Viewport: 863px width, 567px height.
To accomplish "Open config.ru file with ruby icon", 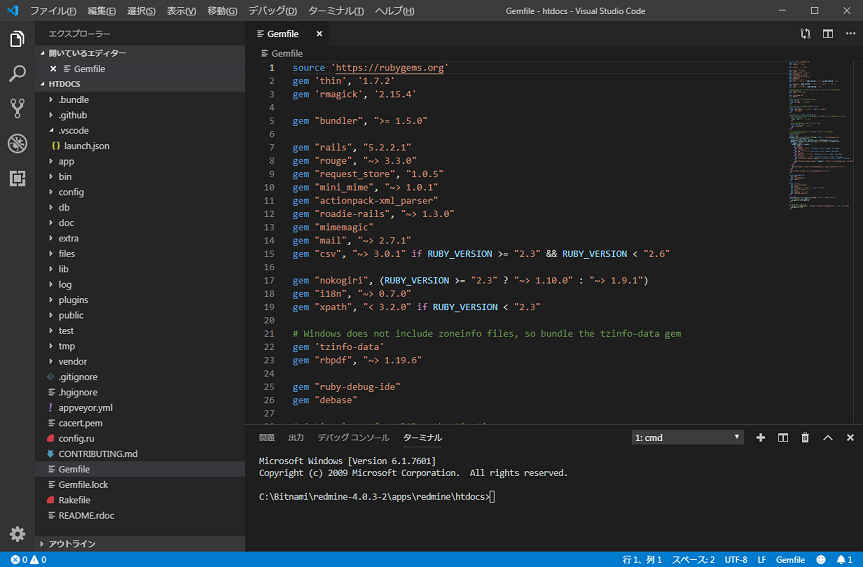I will click(x=140, y=439).
